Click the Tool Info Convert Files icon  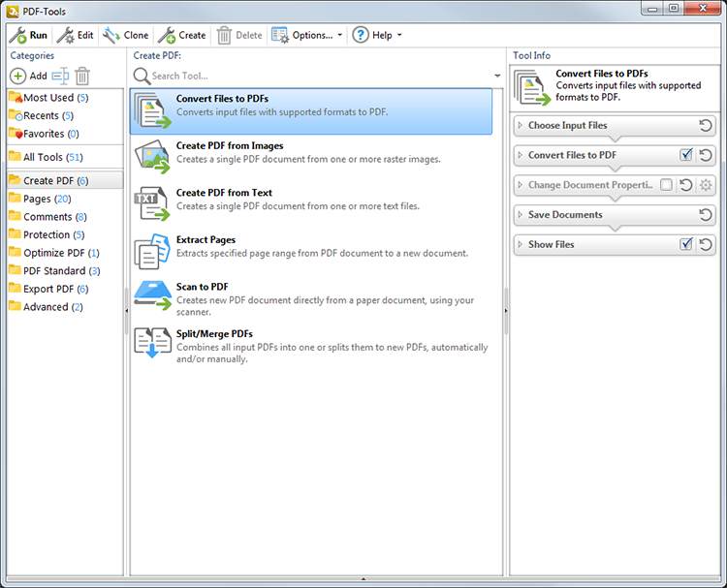(x=532, y=87)
